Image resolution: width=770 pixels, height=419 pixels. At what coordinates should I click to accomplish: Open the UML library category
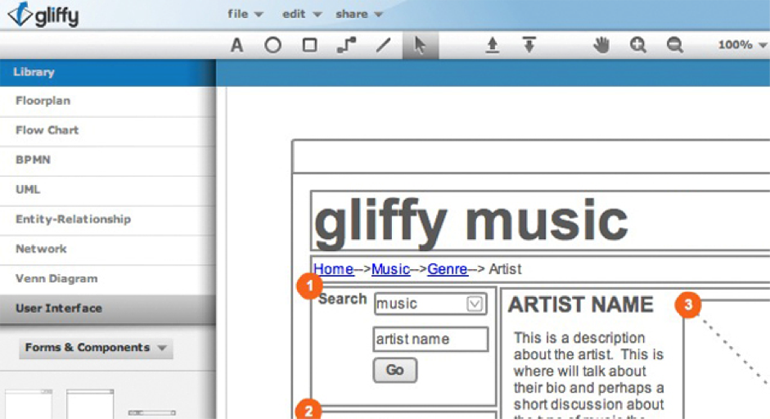click(108, 190)
